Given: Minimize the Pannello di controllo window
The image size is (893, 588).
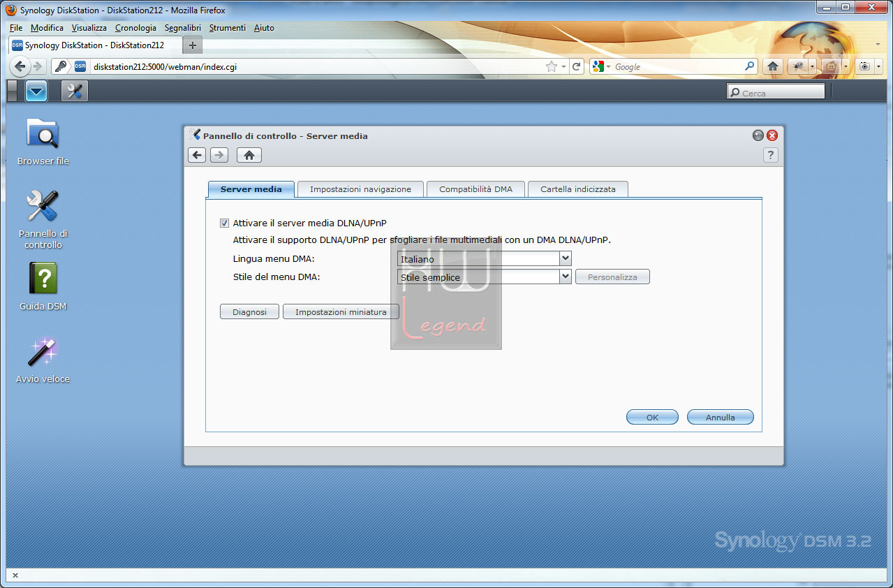Looking at the screenshot, I should tap(758, 135).
